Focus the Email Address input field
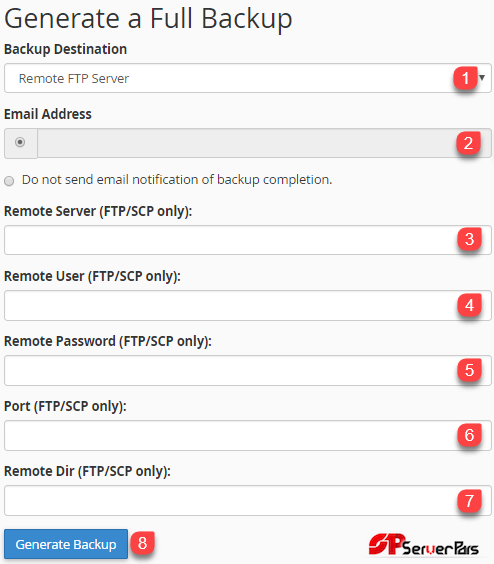 point(264,143)
